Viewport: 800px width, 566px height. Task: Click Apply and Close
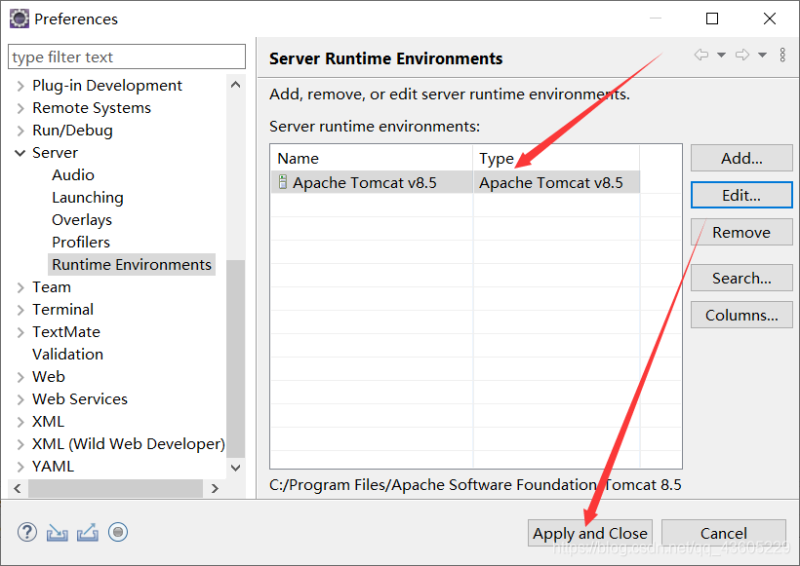(590, 533)
